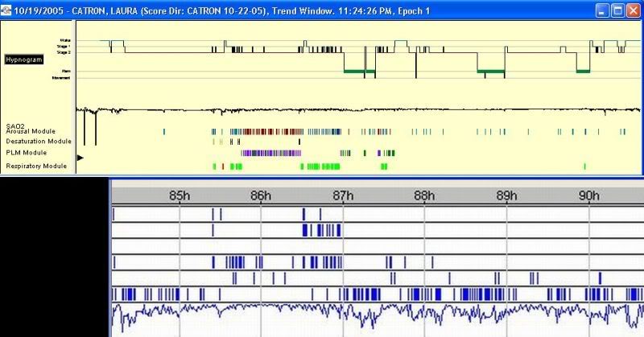Screen dimensions: 644x337
Task: Select the 88h time ruler marker
Action: pyautogui.click(x=424, y=195)
